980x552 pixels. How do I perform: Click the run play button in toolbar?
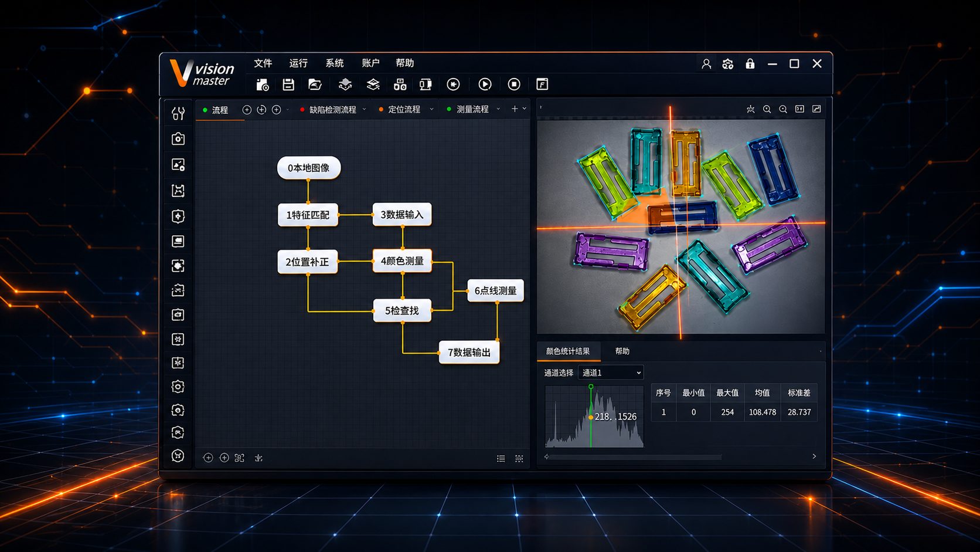pyautogui.click(x=485, y=84)
